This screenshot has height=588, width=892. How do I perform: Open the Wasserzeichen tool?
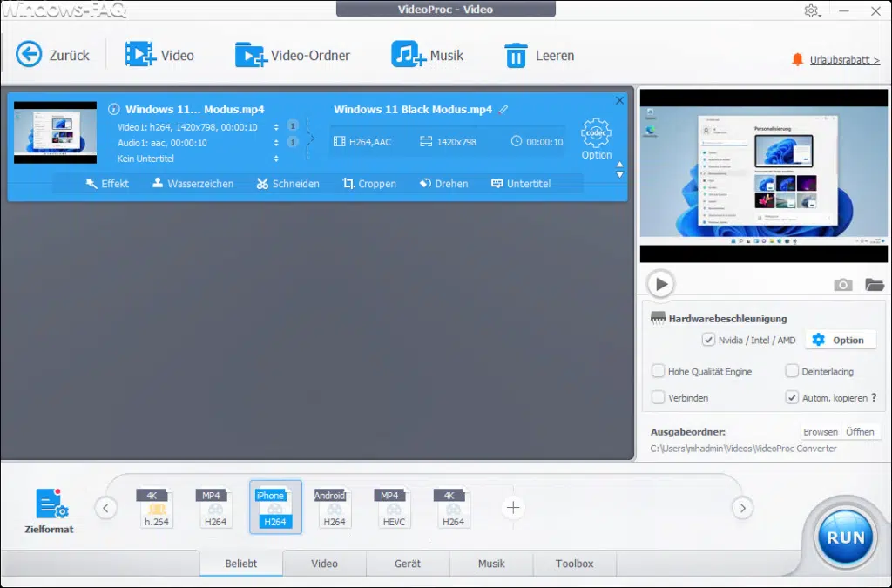[x=193, y=184]
